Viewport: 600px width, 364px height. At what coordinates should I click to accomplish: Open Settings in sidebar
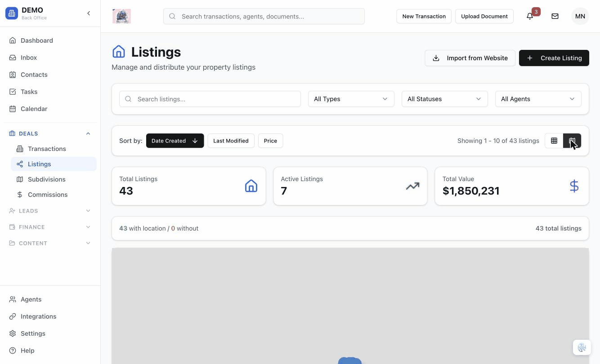50,333
